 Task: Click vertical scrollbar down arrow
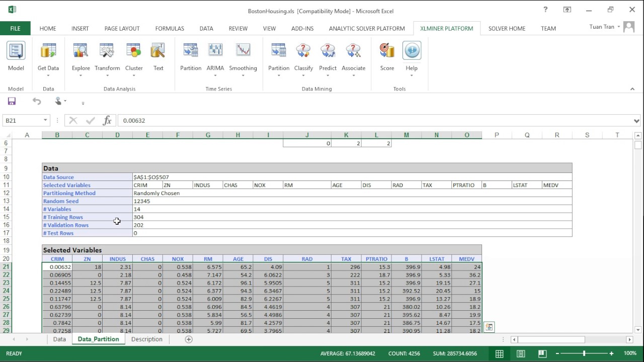638,330
